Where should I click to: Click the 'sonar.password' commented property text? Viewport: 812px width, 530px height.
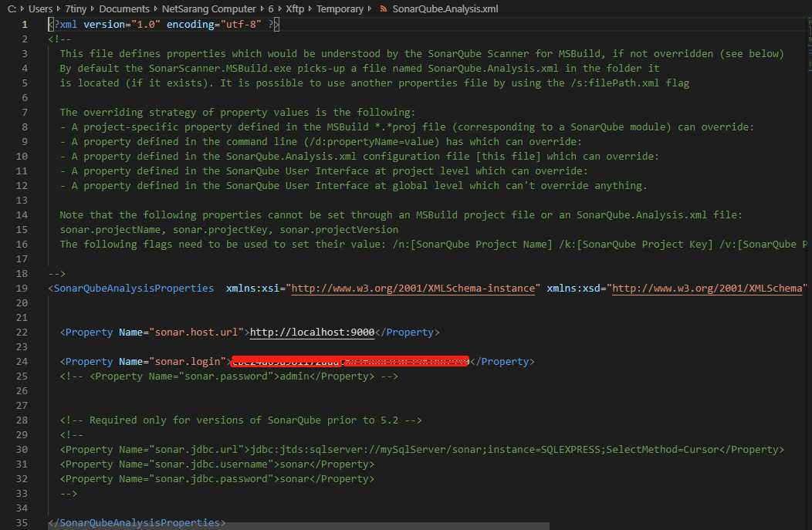pyautogui.click(x=226, y=376)
